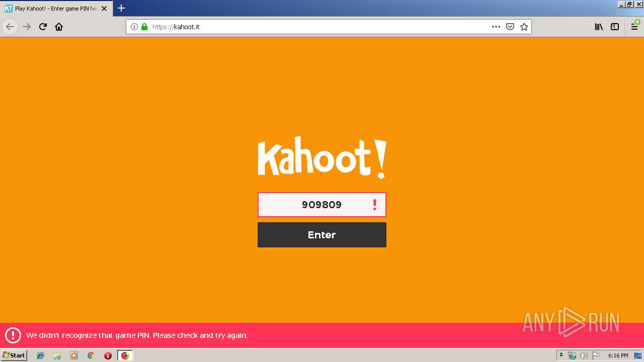Select the Play Kahoot! tab
The image size is (644, 362).
(x=56, y=9)
